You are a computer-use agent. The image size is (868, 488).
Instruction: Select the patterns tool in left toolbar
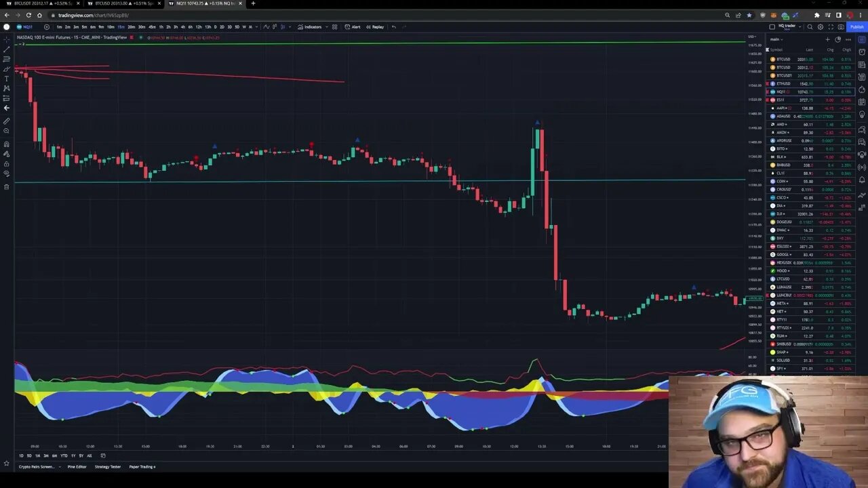(x=6, y=88)
